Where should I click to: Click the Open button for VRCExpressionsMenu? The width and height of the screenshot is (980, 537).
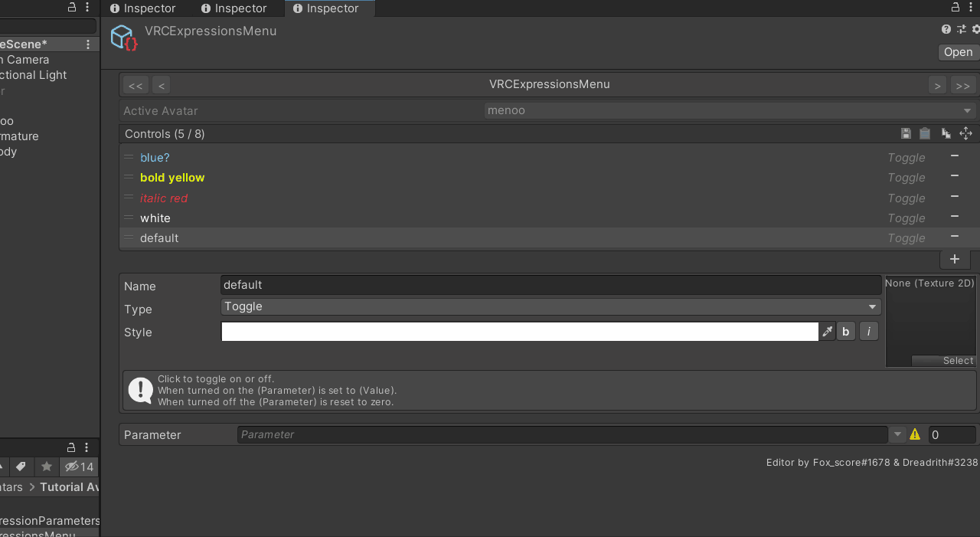pos(959,52)
